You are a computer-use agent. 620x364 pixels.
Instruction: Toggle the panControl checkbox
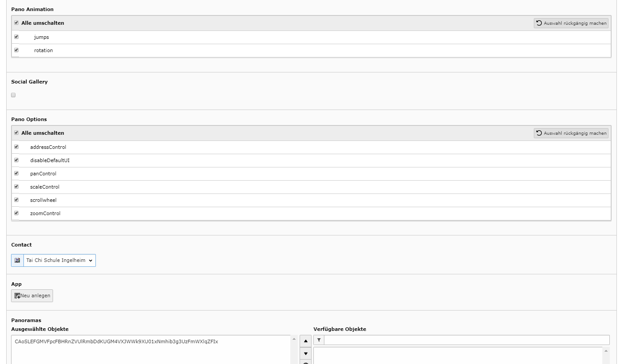(x=16, y=173)
